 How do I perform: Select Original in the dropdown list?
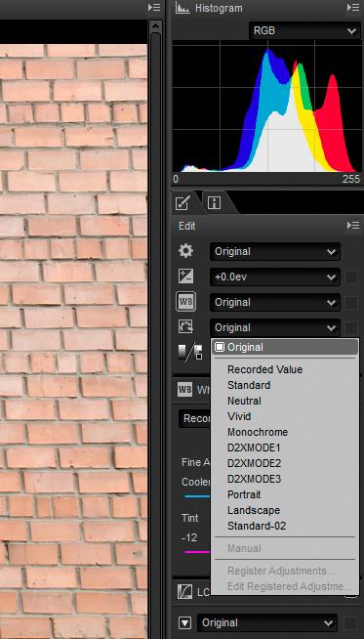pos(285,347)
